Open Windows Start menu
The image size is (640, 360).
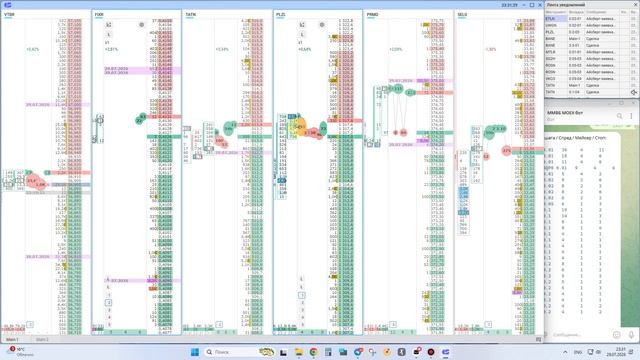[195, 352]
